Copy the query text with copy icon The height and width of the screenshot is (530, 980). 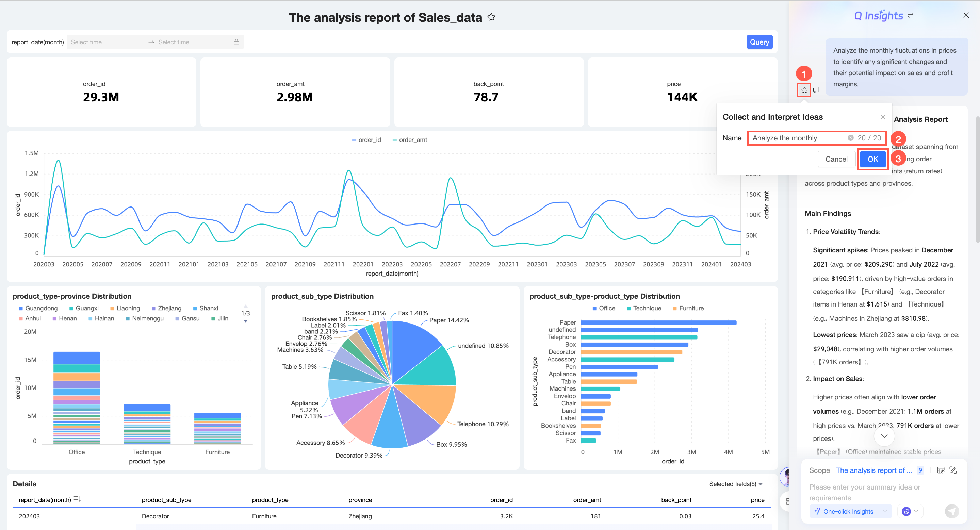(816, 90)
